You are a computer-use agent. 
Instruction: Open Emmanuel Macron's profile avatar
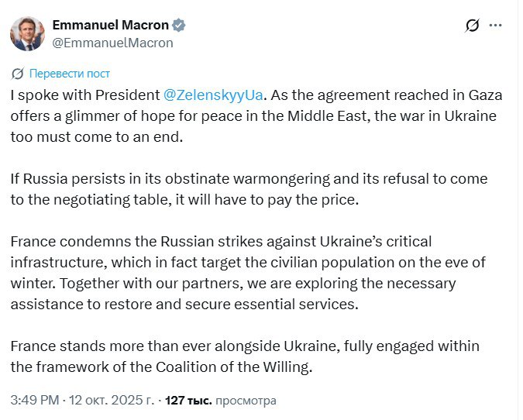[x=26, y=33]
